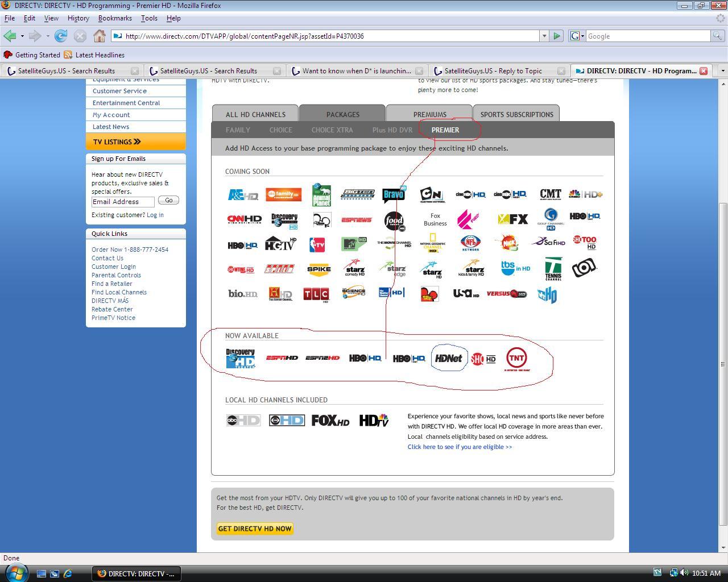The width and height of the screenshot is (728, 582).
Task: Click the Animal Planet HD logo
Action: (321, 195)
